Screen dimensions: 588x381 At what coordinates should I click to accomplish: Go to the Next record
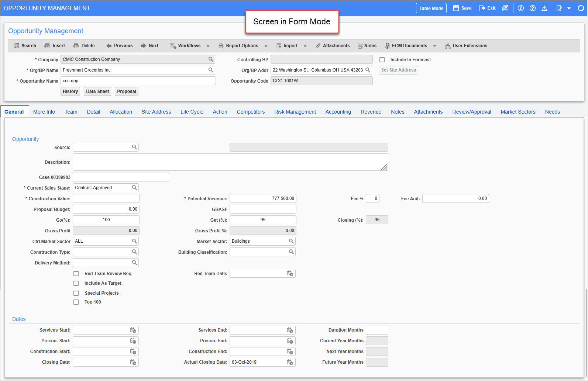click(149, 46)
